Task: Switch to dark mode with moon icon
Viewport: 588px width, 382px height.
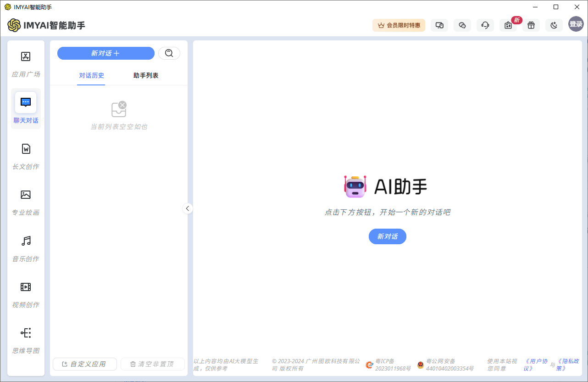Action: (x=554, y=25)
